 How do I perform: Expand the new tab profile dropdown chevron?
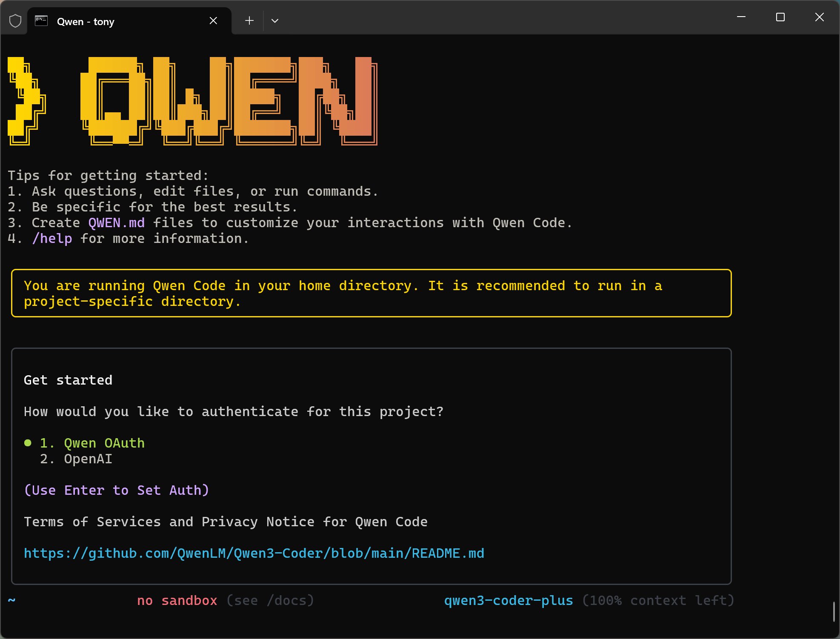pos(275,21)
